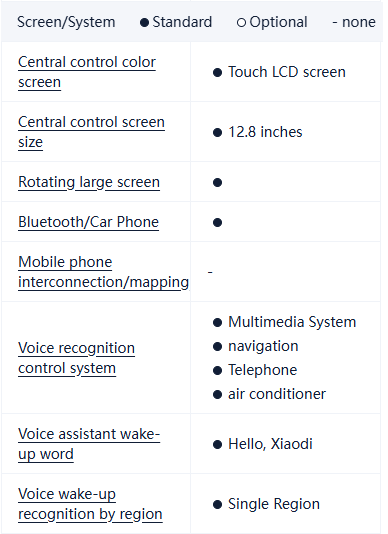Click the dot next to Touch LCD screen
388x534 pixels.
217,73
